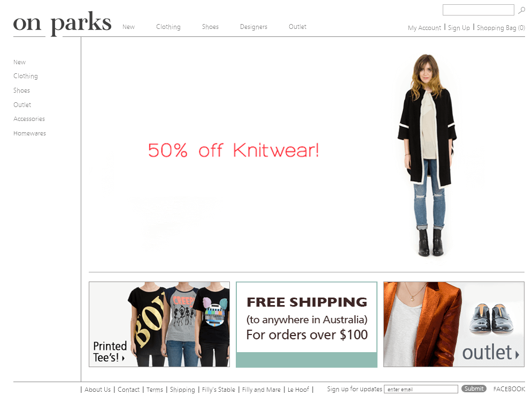Image resolution: width=532 pixels, height=403 pixels.
Task: Select Designers in the top menu
Action: [253, 27]
